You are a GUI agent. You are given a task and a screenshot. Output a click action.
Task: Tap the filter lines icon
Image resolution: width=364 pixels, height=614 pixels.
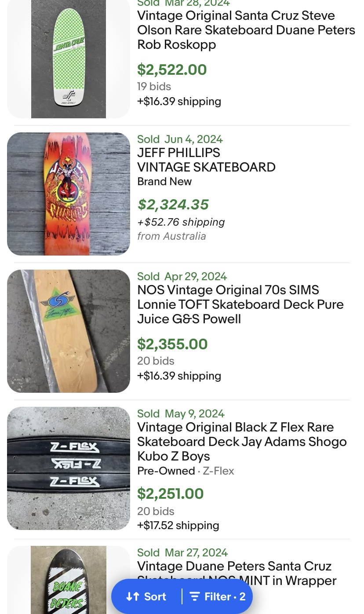pyautogui.click(x=194, y=596)
